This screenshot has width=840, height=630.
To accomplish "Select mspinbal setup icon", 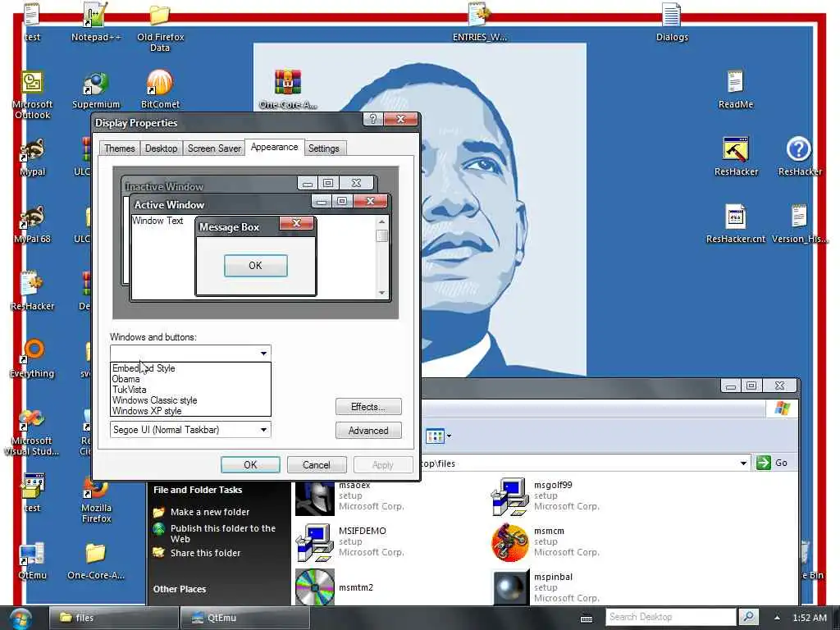I will [x=511, y=587].
